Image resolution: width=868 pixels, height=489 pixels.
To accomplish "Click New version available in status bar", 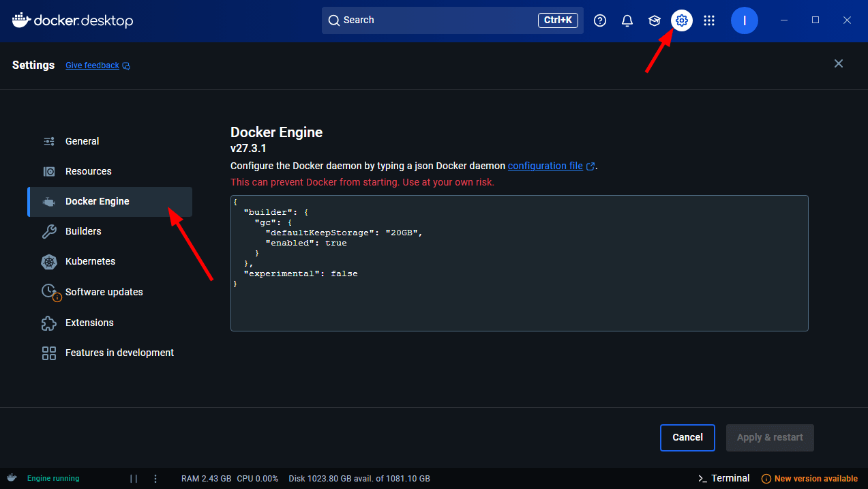I will point(815,478).
